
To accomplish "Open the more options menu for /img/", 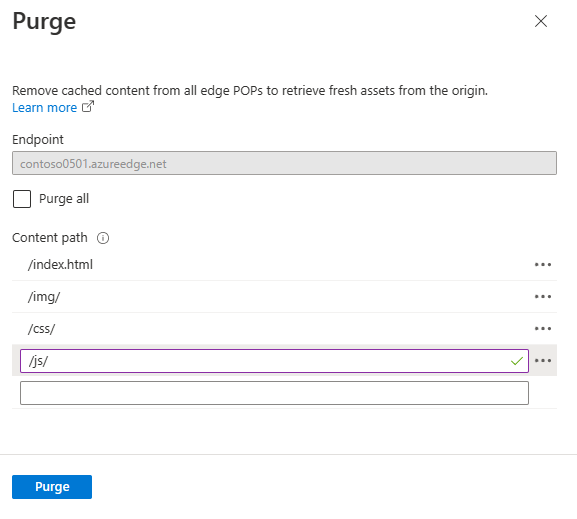I will [x=543, y=297].
